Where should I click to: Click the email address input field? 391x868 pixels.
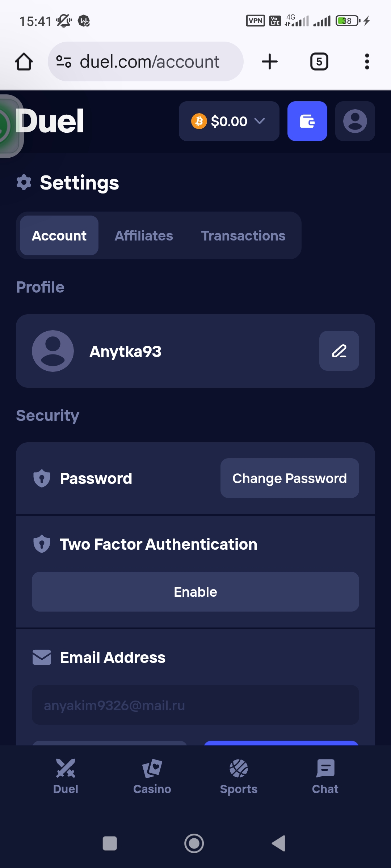[x=195, y=705]
